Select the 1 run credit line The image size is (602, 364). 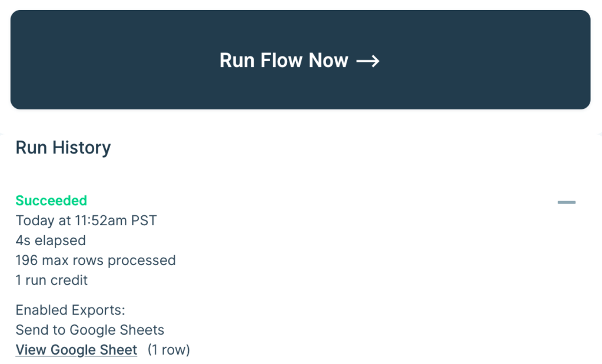click(x=51, y=280)
